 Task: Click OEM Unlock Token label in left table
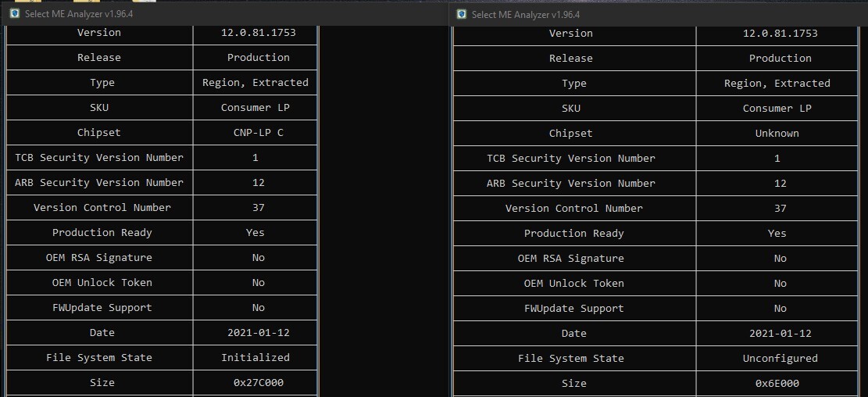pyautogui.click(x=102, y=282)
